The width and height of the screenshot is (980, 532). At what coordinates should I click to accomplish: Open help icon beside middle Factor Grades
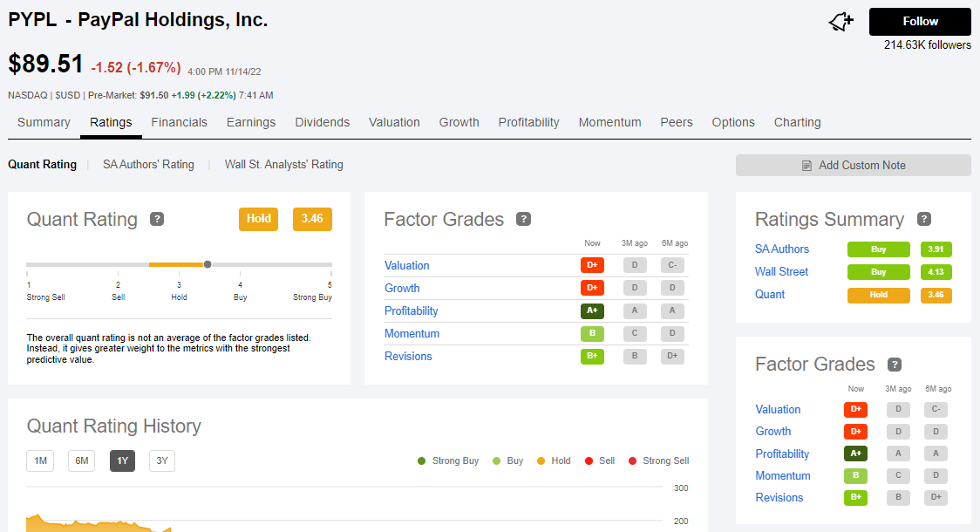[523, 219]
